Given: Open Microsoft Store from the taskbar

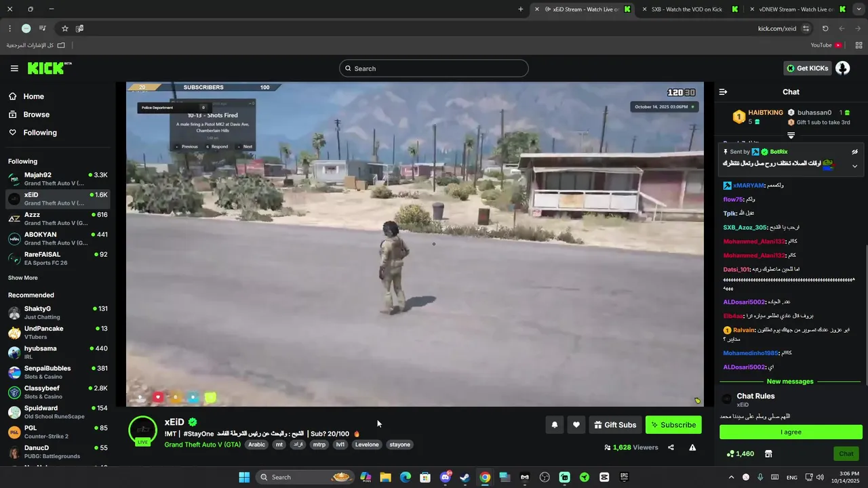Looking at the screenshot, I should [425, 477].
